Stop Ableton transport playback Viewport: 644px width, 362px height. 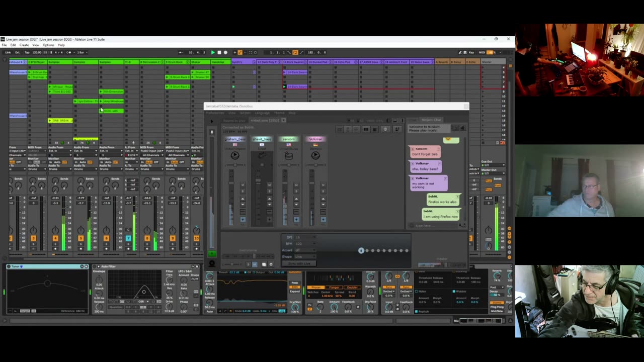[219, 52]
